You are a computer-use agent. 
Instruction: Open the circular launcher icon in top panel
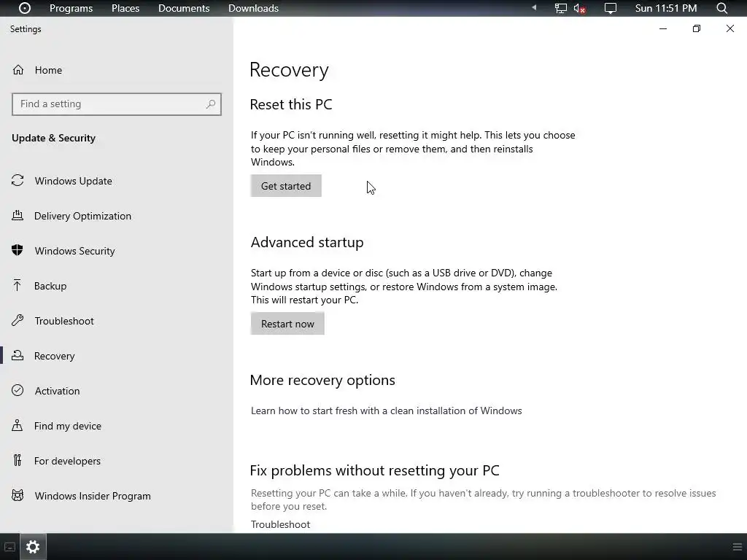pyautogui.click(x=24, y=8)
